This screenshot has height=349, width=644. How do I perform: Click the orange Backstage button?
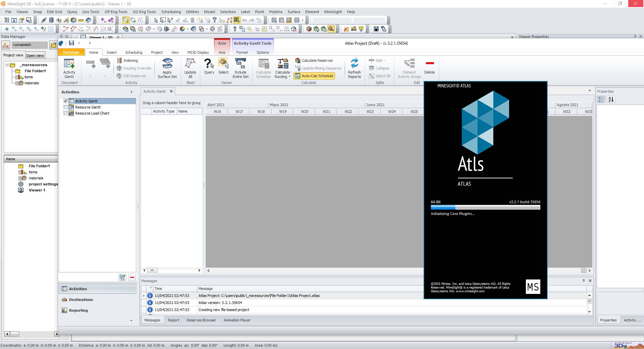click(71, 52)
